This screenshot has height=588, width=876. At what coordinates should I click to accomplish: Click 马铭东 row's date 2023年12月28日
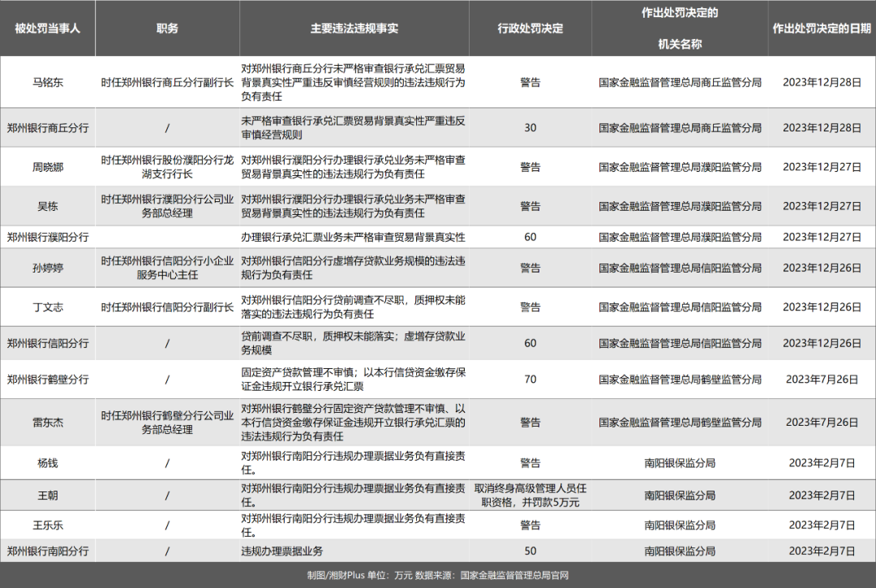[822, 82]
